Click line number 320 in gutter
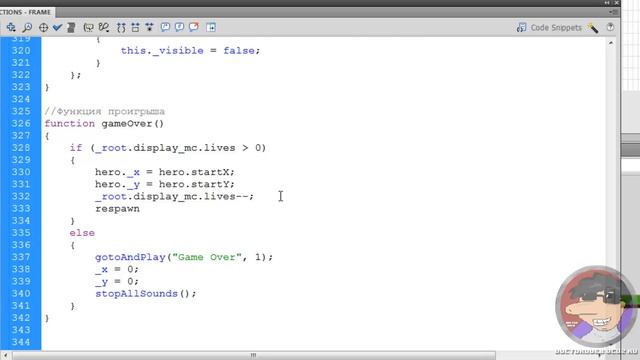The width and height of the screenshot is (640, 360). click(x=21, y=51)
